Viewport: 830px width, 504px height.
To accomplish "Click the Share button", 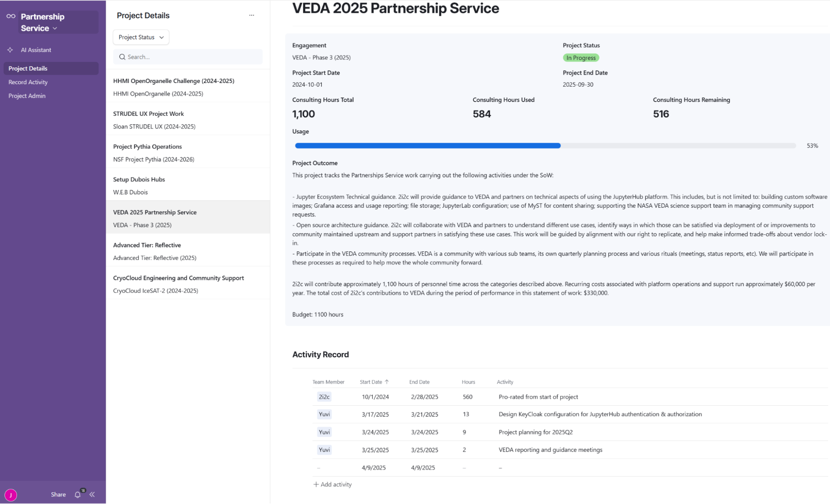I will click(58, 494).
